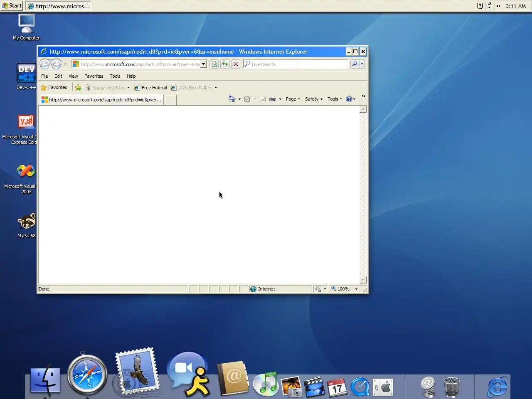Open iCal calendar dock icon
This screenshot has height=399, width=532.
[x=337, y=387]
